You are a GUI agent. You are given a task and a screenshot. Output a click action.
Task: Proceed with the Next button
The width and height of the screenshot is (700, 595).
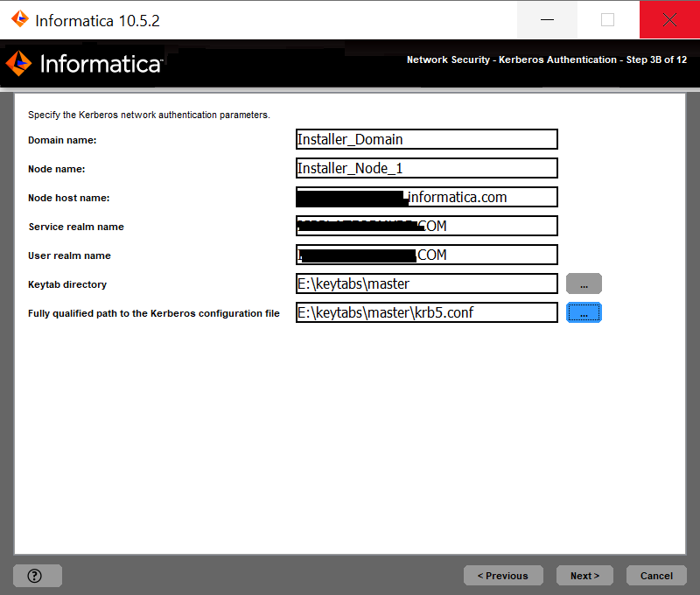point(584,576)
